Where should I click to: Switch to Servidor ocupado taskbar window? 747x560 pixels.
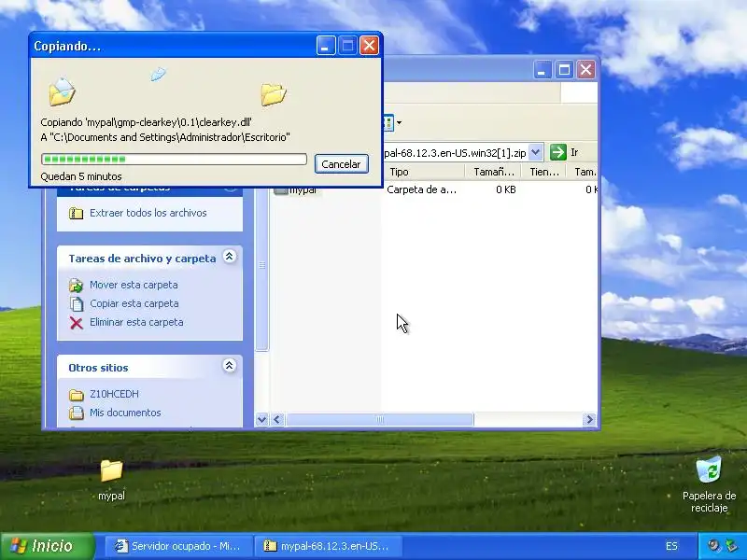178,546
